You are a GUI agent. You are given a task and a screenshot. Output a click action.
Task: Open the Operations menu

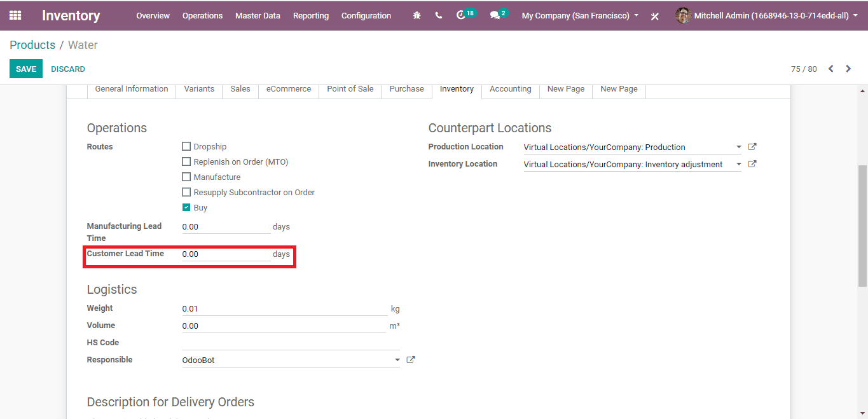(x=202, y=15)
